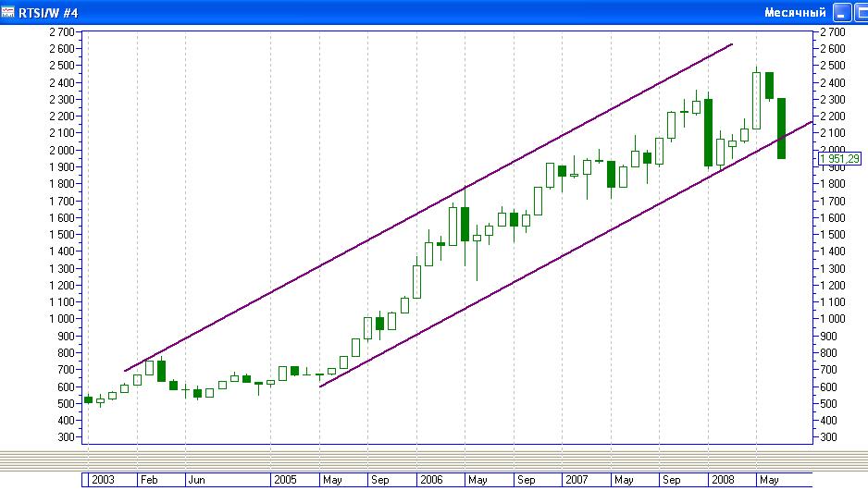Click the Feb label on time axis

(x=150, y=480)
